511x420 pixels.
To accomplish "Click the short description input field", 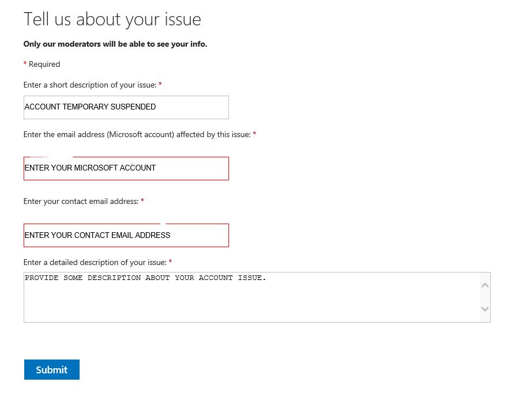I will pyautogui.click(x=126, y=107).
